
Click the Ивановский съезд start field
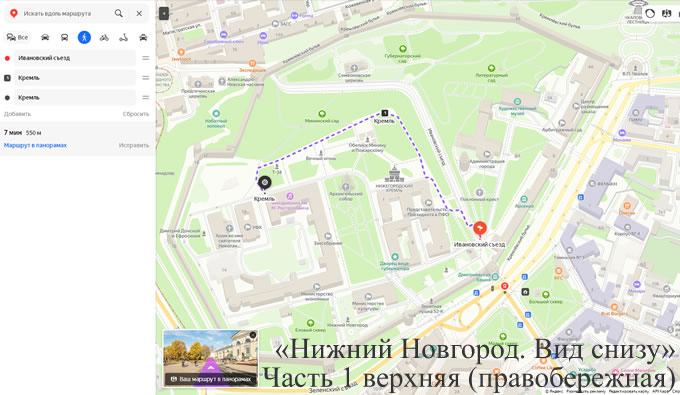tap(75, 58)
